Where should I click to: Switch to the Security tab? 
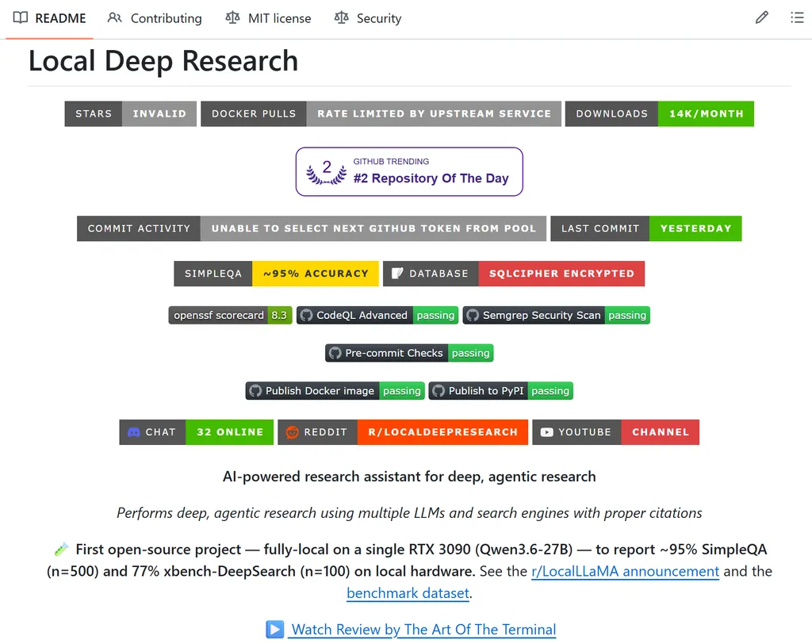click(x=368, y=18)
